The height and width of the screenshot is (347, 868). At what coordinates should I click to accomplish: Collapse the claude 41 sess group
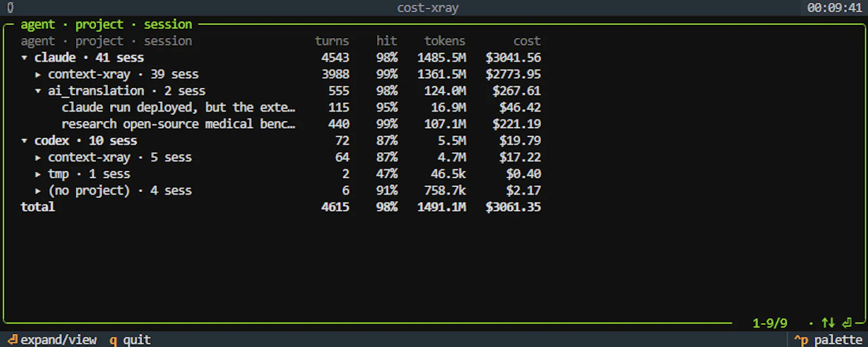[x=24, y=57]
